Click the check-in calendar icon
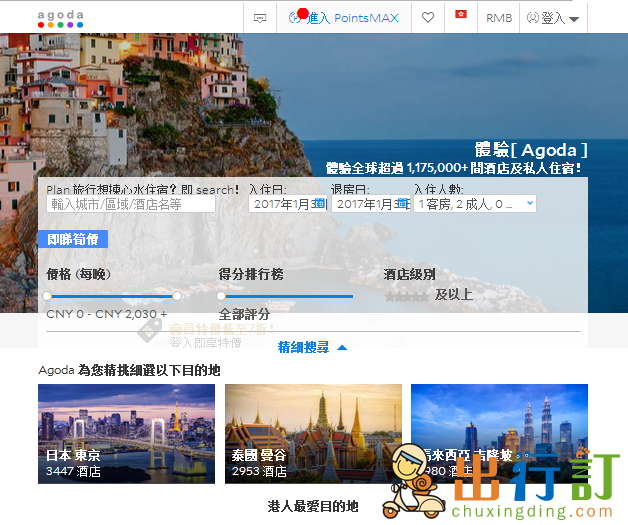628x525 pixels. pos(320,203)
